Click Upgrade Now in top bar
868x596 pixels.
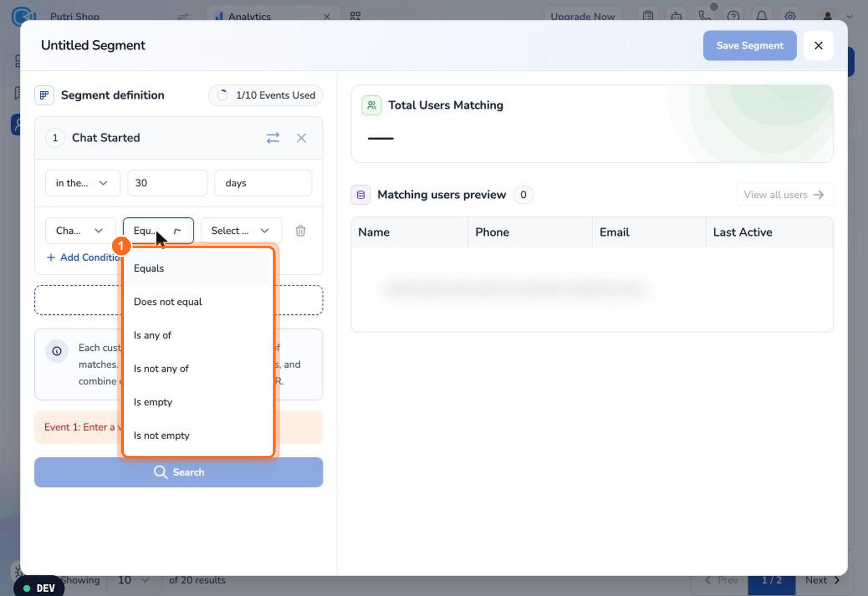[x=582, y=16]
